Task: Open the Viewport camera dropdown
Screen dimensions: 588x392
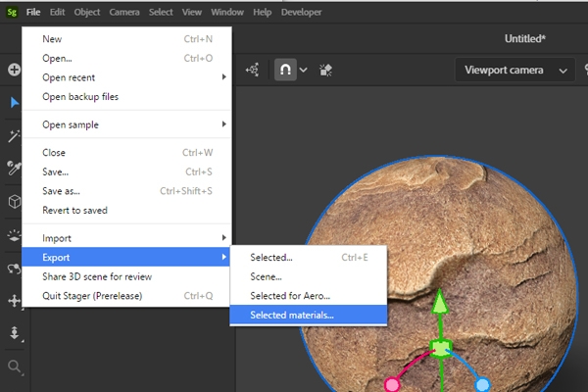Action: tap(514, 70)
